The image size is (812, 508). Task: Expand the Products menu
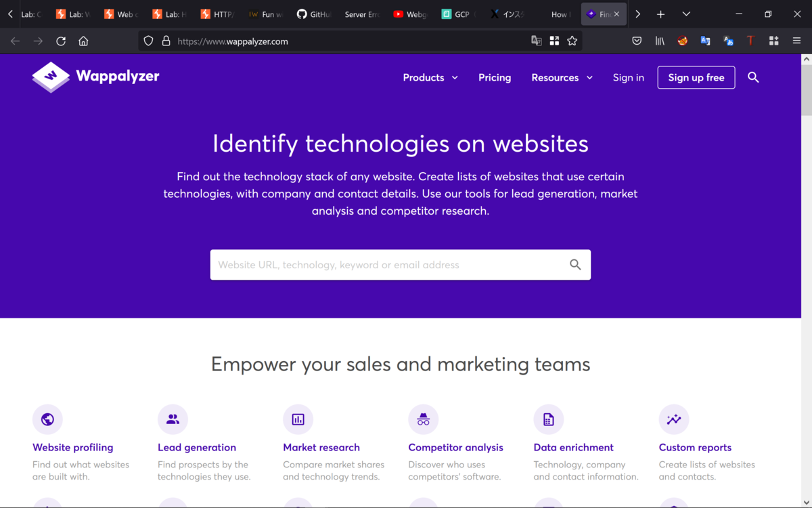coord(430,78)
